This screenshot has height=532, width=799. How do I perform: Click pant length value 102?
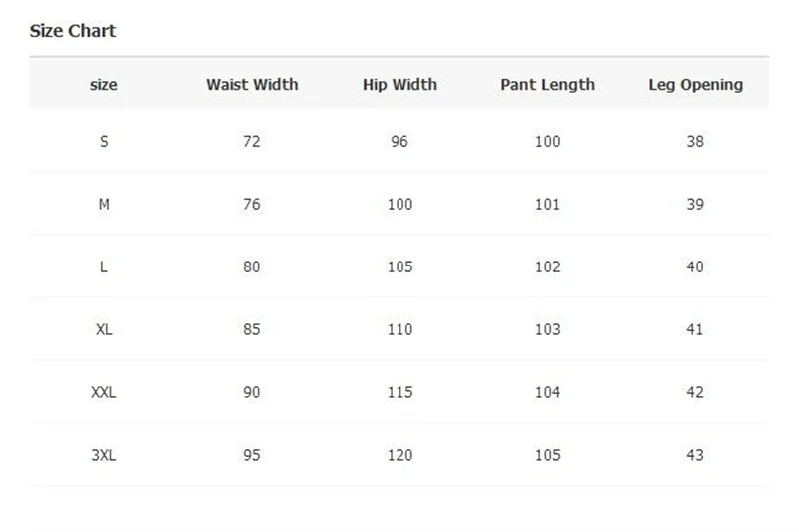point(547,266)
